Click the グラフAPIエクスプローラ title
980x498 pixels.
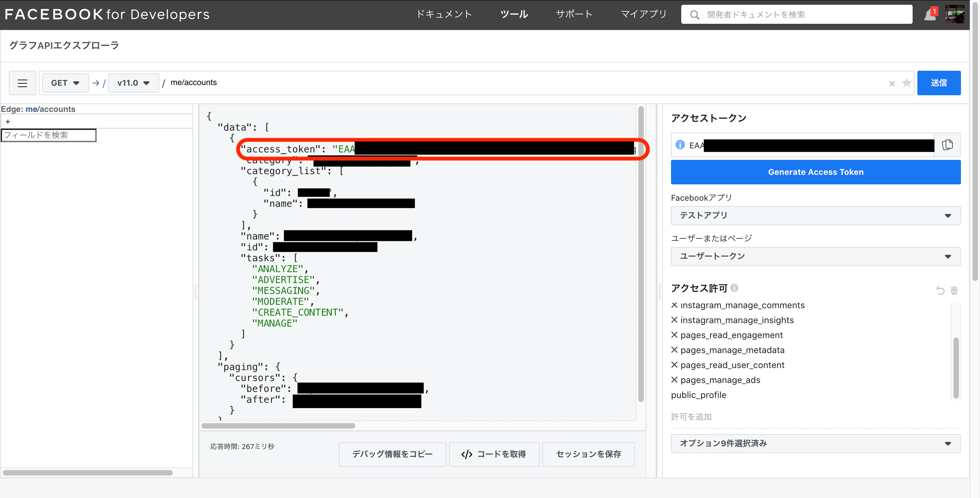[x=64, y=45]
